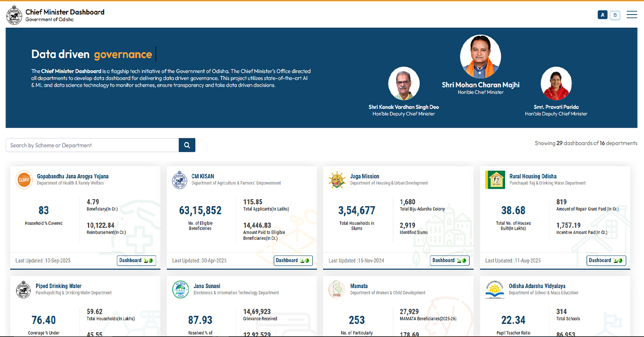Click the Total Schools value 314
Viewport: 644px width, 337px height.
tap(562, 312)
